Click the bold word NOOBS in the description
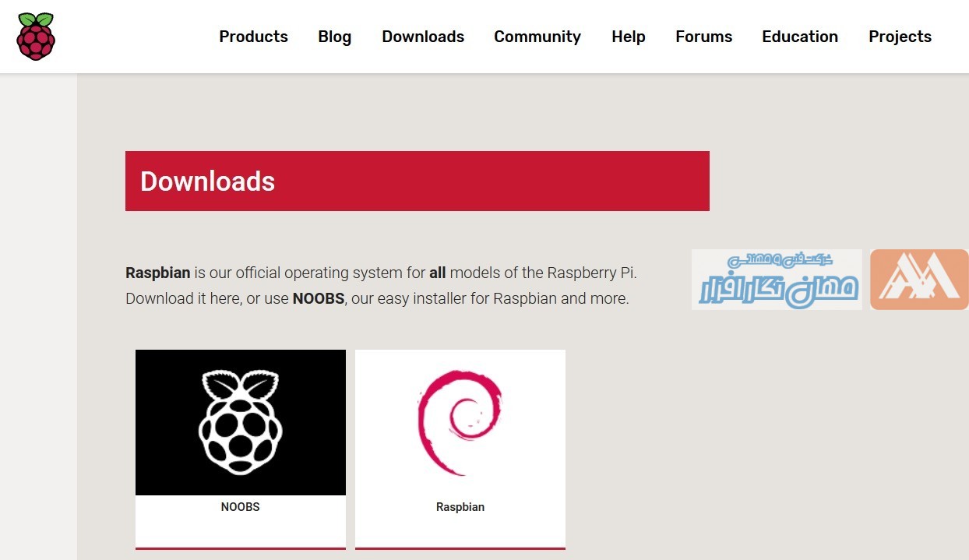Viewport: 969px width, 560px height. pyautogui.click(x=319, y=298)
